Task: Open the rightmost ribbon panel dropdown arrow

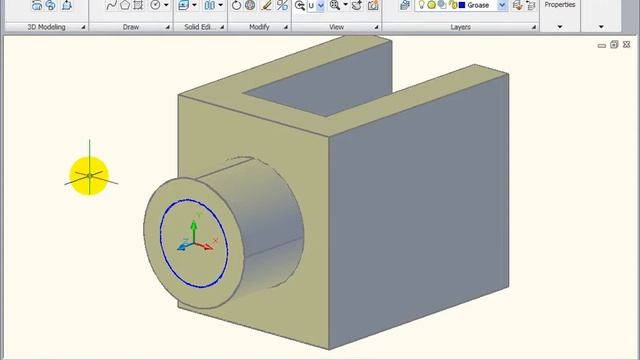Action: pyautogui.click(x=601, y=27)
